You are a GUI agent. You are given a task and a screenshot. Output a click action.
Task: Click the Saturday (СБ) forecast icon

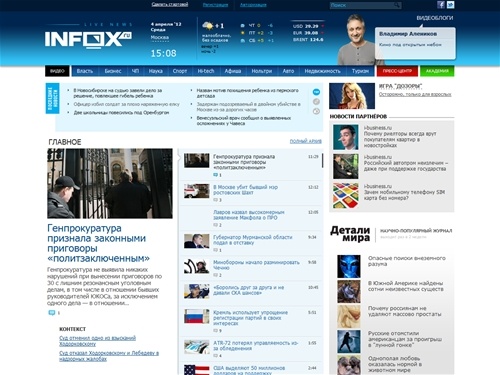(243, 40)
